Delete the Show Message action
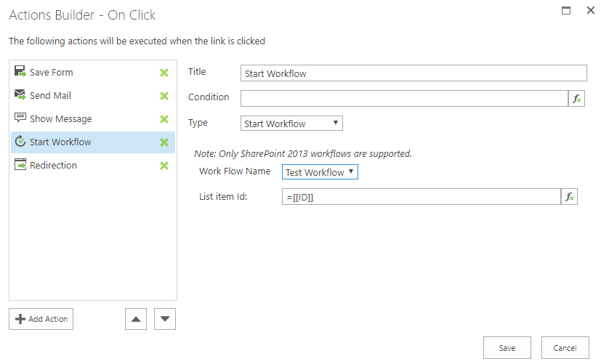This screenshot has width=601, height=364. click(164, 119)
